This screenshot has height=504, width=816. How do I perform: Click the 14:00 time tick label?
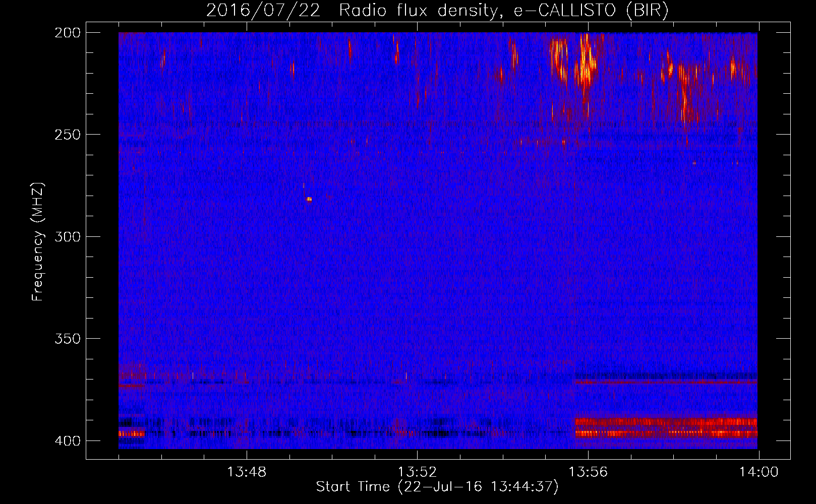click(x=759, y=472)
